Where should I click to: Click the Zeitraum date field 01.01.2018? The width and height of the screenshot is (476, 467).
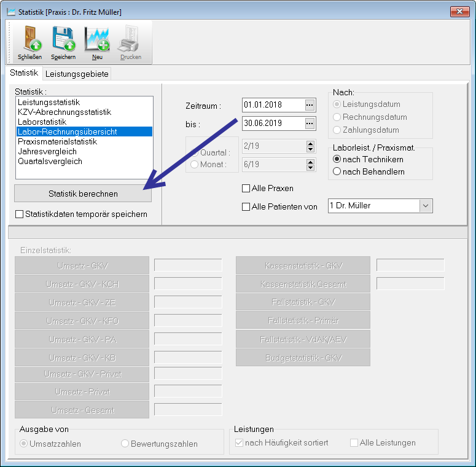(x=272, y=105)
